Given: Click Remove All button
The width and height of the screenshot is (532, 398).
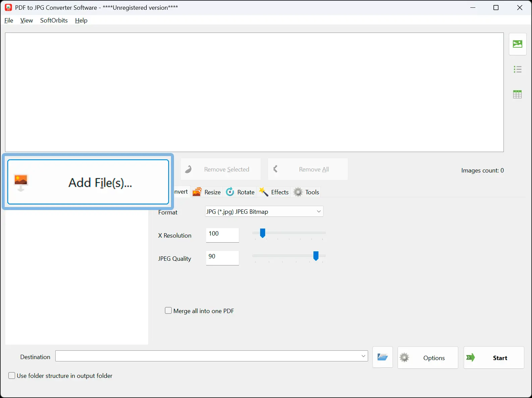Looking at the screenshot, I should (x=308, y=169).
